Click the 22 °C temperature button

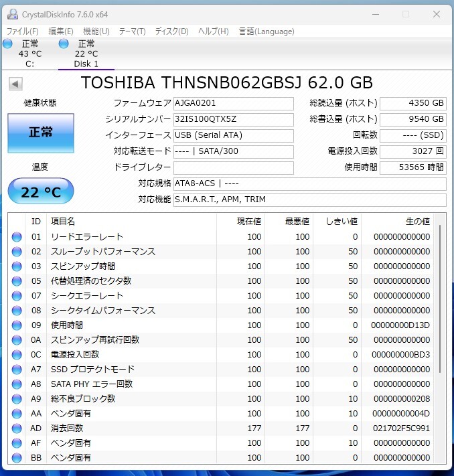[x=41, y=191]
